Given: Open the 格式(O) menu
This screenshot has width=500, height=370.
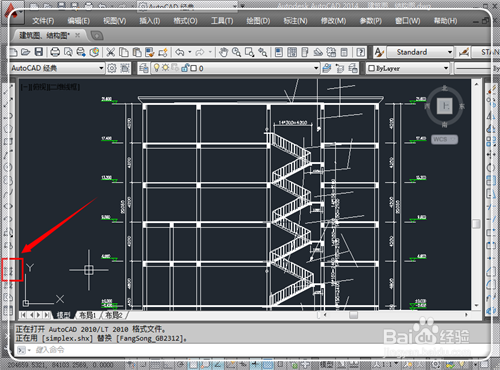Looking at the screenshot, I should (x=185, y=21).
